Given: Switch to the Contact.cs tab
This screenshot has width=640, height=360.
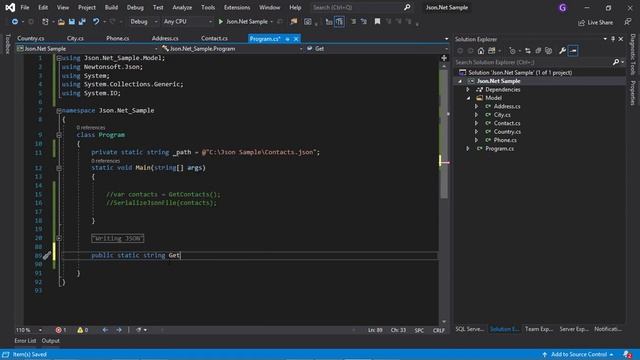Looking at the screenshot, I should tap(214, 38).
